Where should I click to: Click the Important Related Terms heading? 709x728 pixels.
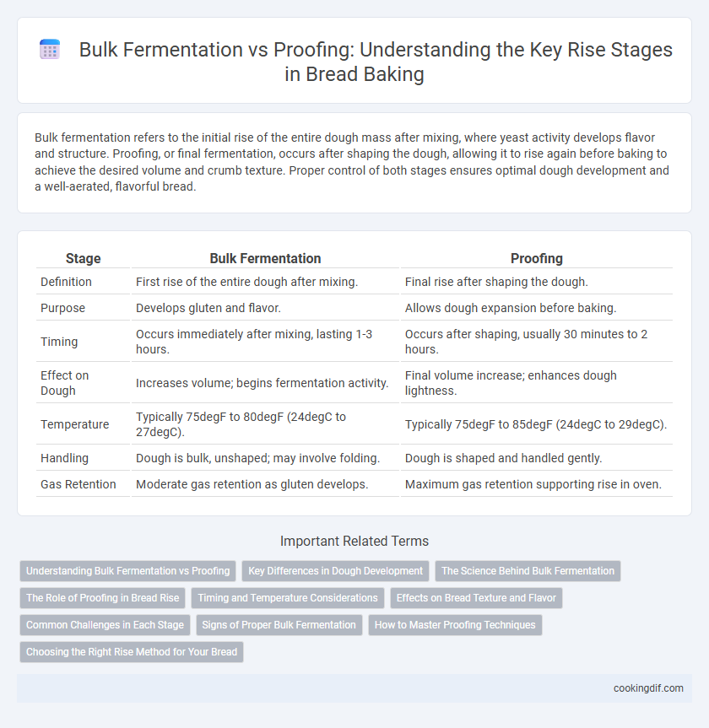pos(354,541)
